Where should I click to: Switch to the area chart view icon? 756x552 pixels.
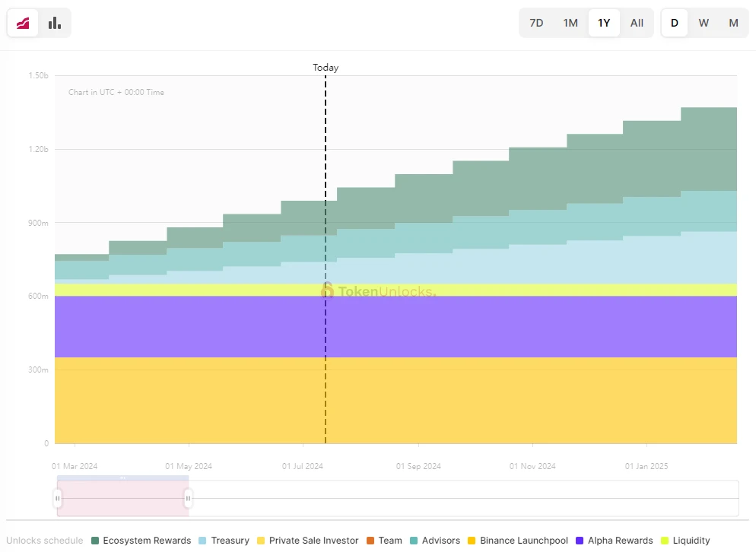[24, 23]
